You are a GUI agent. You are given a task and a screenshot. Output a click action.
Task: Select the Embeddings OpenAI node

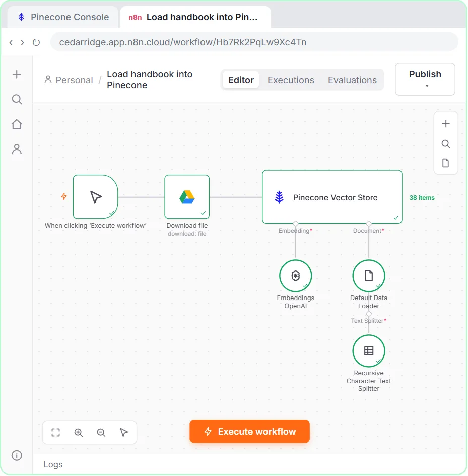295,276
